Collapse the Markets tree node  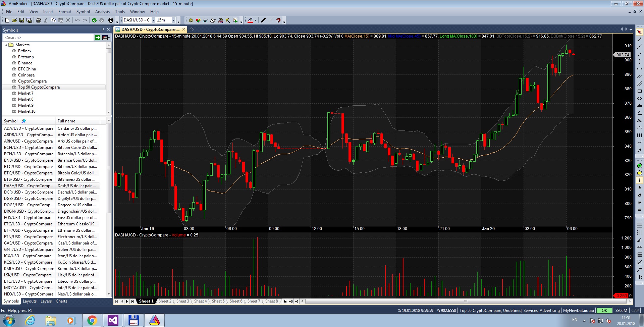click(x=6, y=45)
